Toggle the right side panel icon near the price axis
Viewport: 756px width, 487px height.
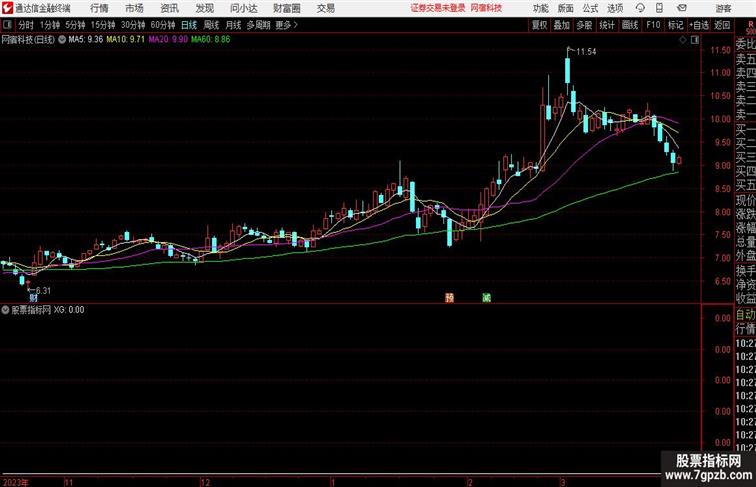(x=695, y=40)
